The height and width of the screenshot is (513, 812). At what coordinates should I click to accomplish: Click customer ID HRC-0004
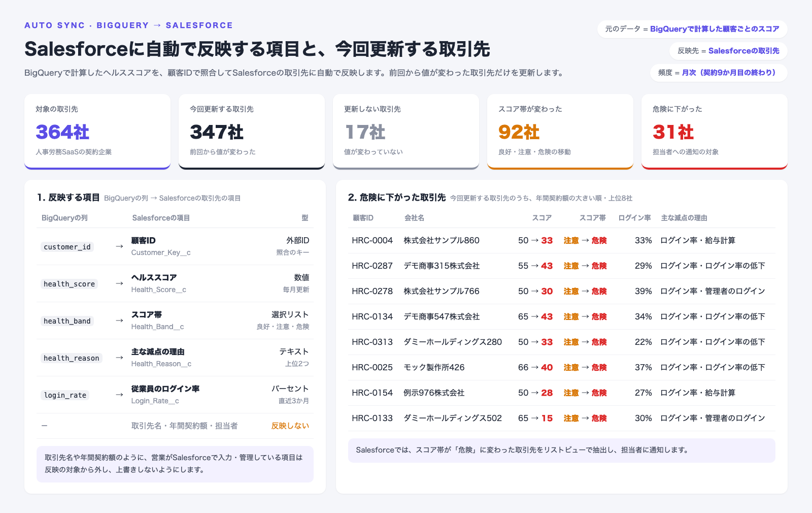tap(373, 240)
